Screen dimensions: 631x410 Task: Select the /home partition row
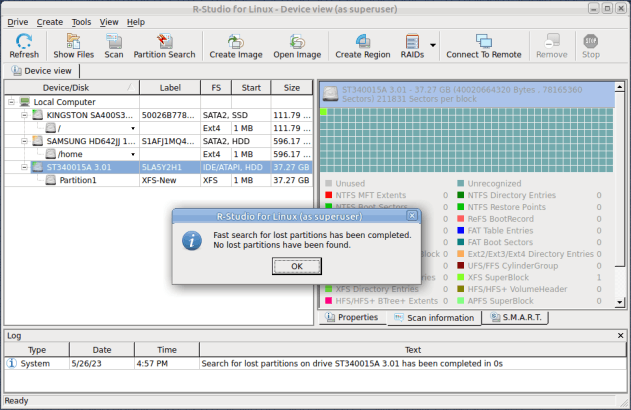(x=159, y=154)
